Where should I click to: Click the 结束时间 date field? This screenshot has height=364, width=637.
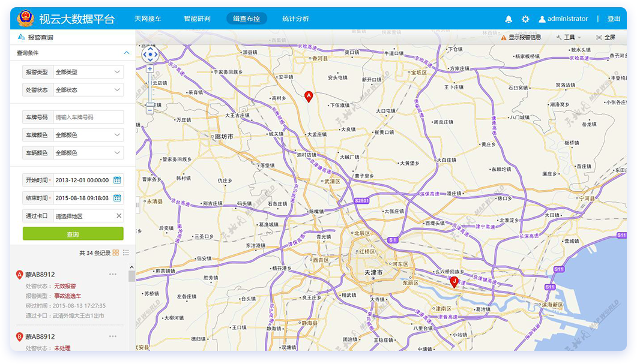82,198
